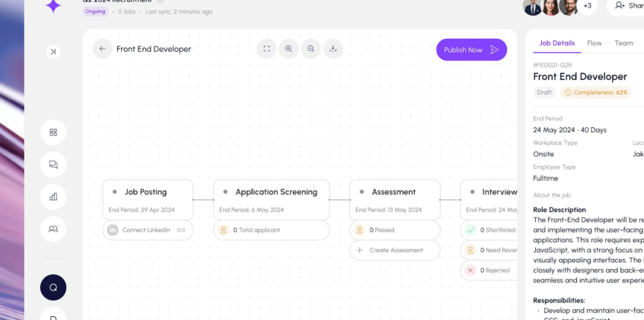The width and height of the screenshot is (644, 320).
Task: Select the Application Screening stage card
Action: [271, 200]
